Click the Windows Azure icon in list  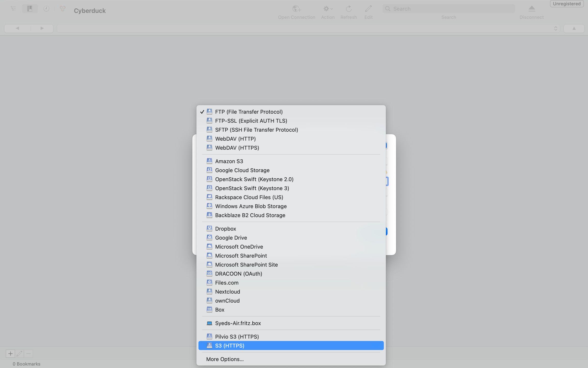pyautogui.click(x=209, y=206)
